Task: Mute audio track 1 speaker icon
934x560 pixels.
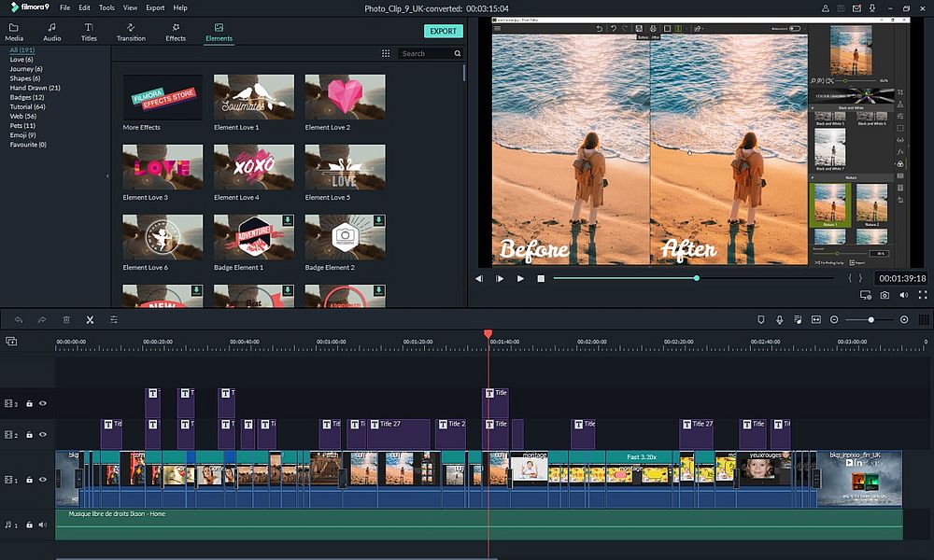Action: 42,525
